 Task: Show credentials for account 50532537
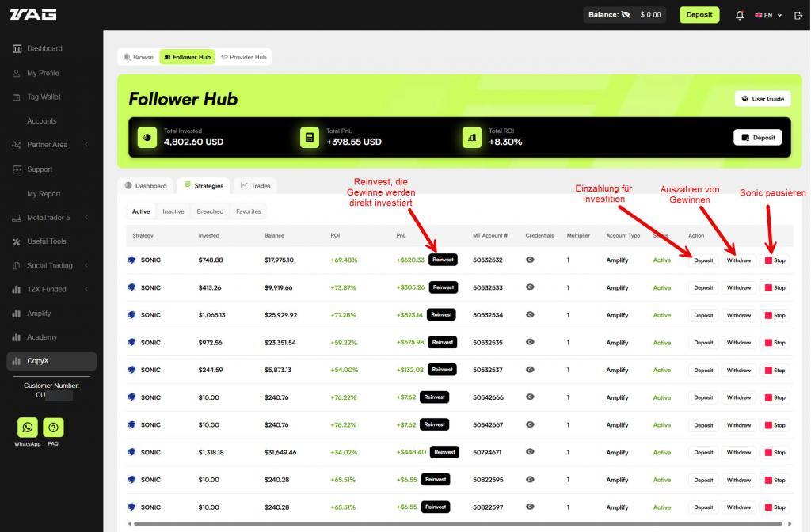click(x=530, y=370)
